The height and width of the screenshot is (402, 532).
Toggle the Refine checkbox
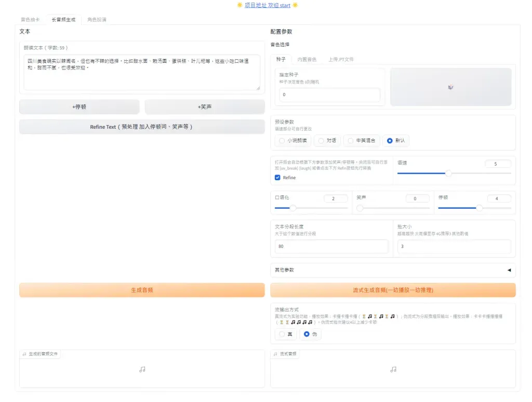pyautogui.click(x=277, y=178)
